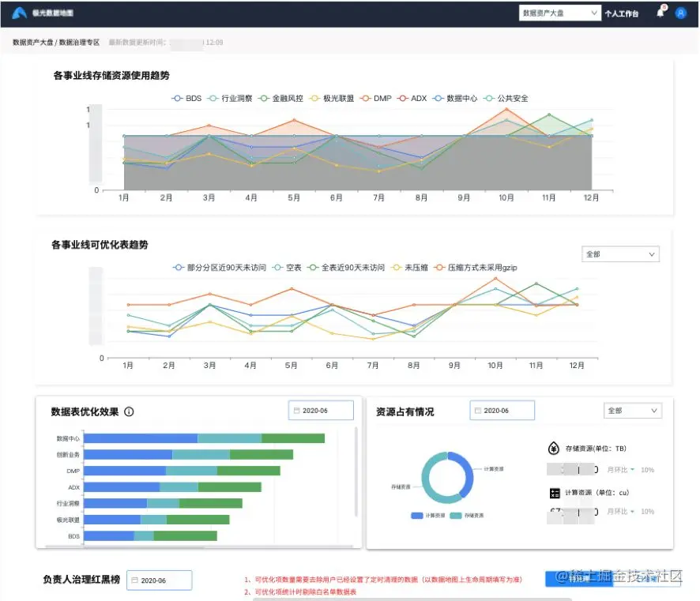This screenshot has width=700, height=601.
Task: Toggle the 数据中心 legend series
Action: tap(455, 98)
